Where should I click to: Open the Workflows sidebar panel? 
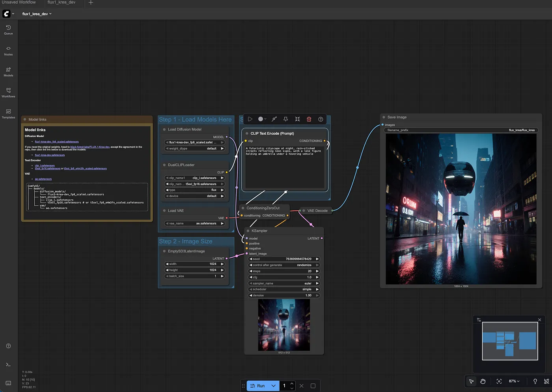pyautogui.click(x=8, y=93)
